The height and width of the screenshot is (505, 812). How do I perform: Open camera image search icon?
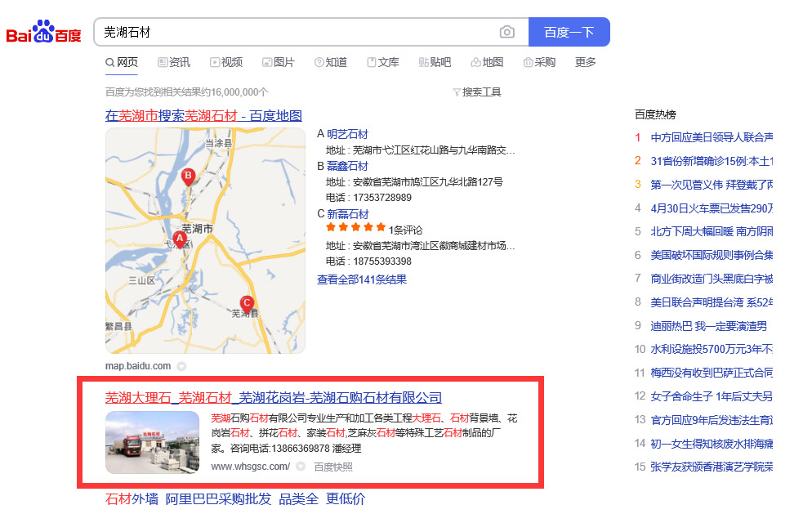[x=507, y=32]
